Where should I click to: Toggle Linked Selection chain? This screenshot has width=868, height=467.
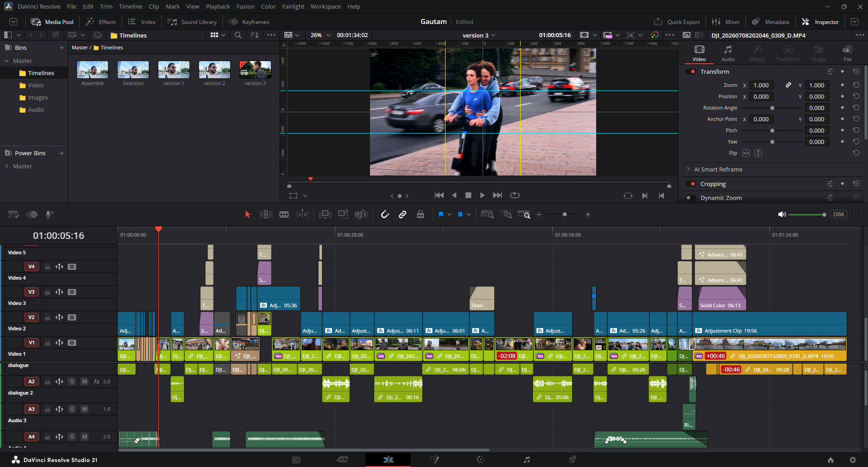click(x=403, y=214)
